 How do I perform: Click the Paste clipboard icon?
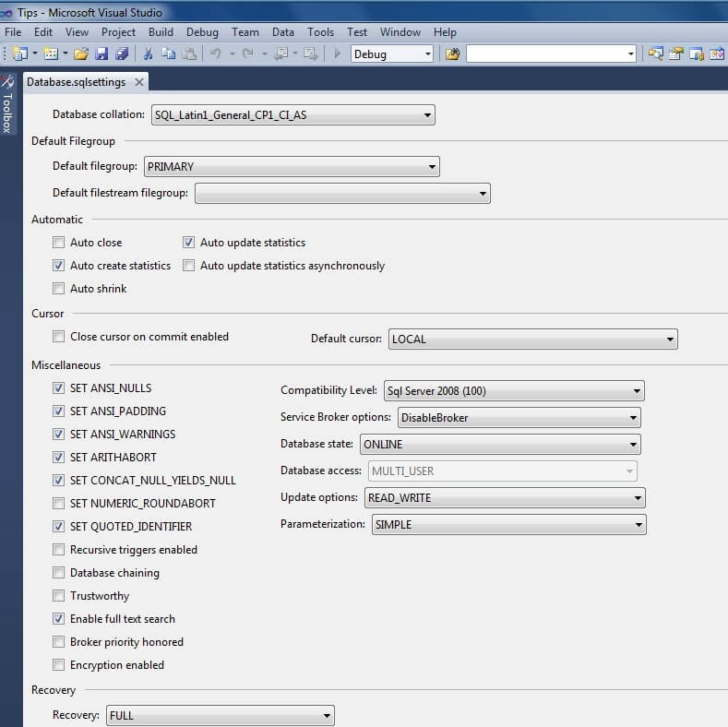(189, 54)
